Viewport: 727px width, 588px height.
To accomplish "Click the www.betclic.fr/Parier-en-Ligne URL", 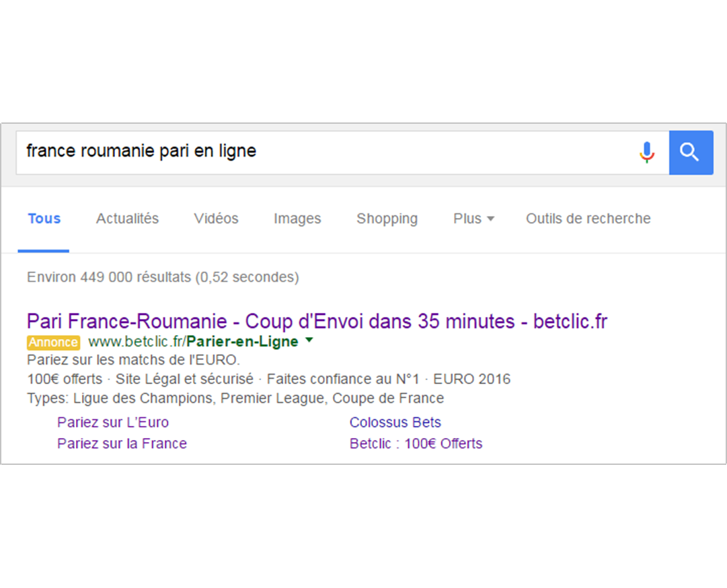I will 194,342.
